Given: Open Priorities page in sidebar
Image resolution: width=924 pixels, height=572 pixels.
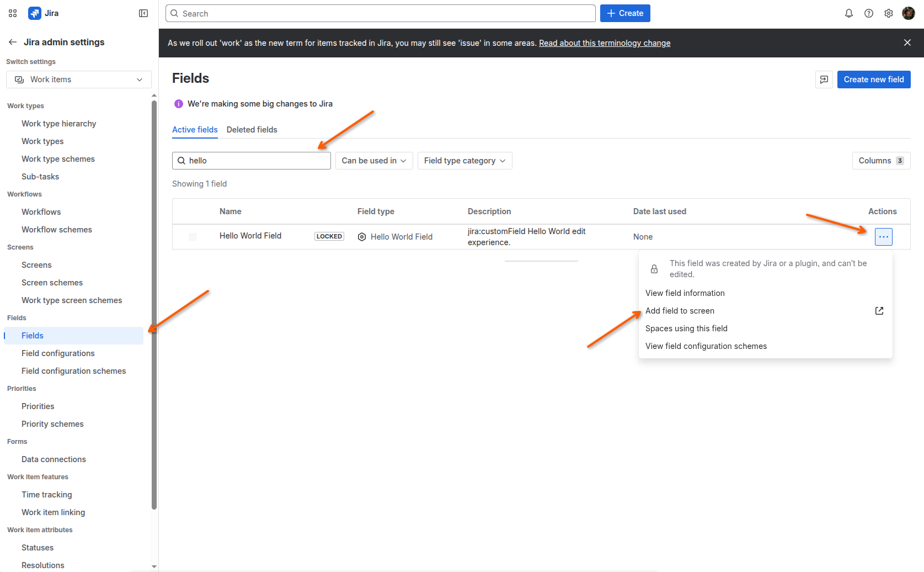Looking at the screenshot, I should [74, 406].
